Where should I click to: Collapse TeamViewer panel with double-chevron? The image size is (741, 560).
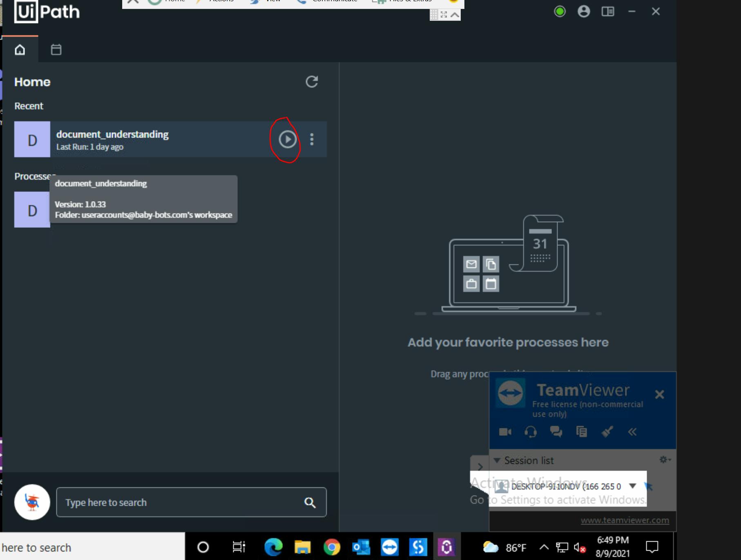632,432
